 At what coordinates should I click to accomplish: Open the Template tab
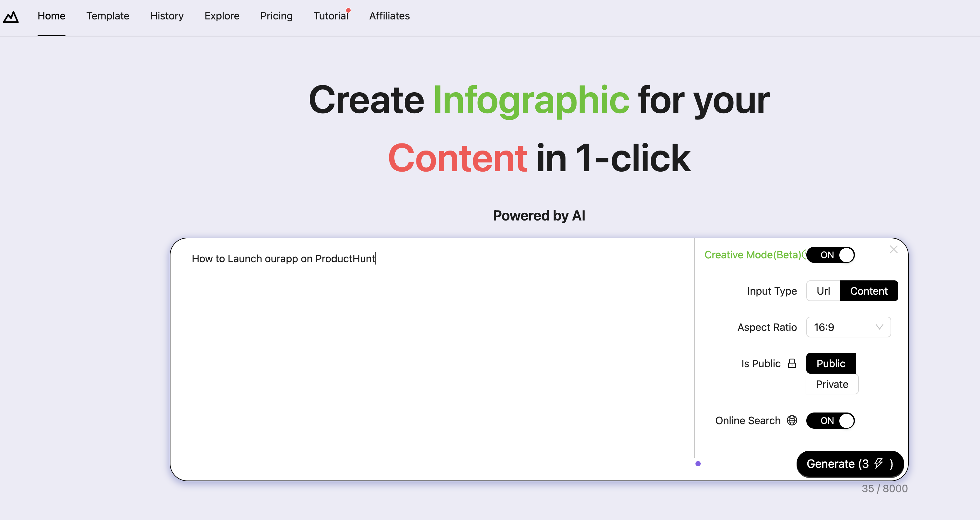pos(108,16)
